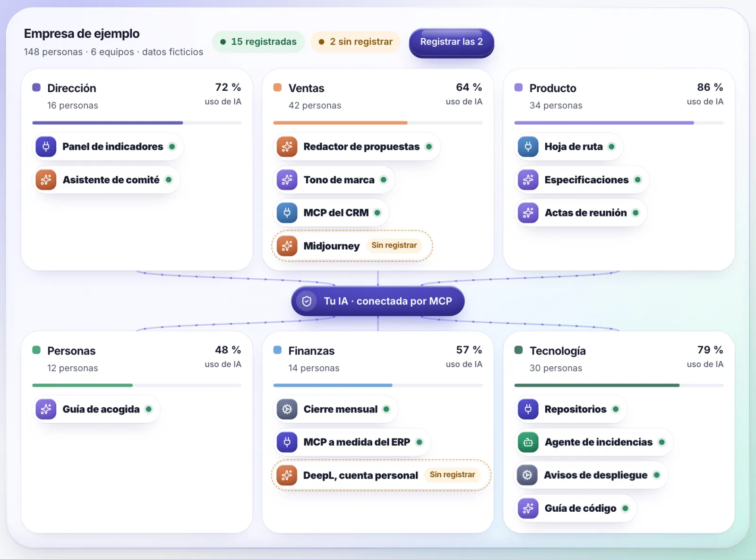Viewport: 756px width, 559px height.
Task: Click the Avisos de despliegue gear icon
Action: (x=528, y=475)
